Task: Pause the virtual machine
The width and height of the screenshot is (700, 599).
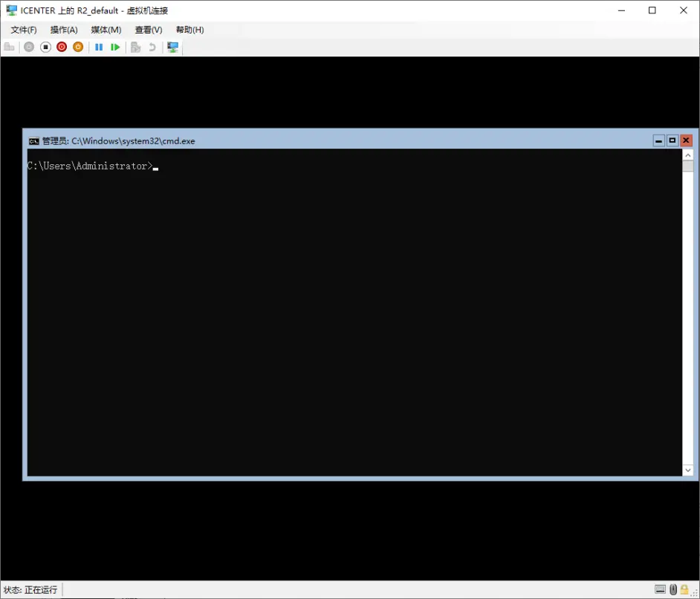Action: [99, 47]
